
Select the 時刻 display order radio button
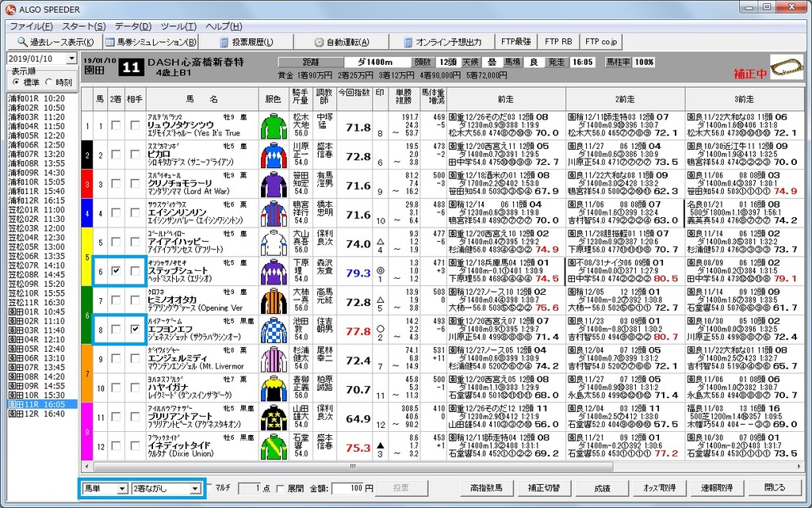pyautogui.click(x=48, y=82)
